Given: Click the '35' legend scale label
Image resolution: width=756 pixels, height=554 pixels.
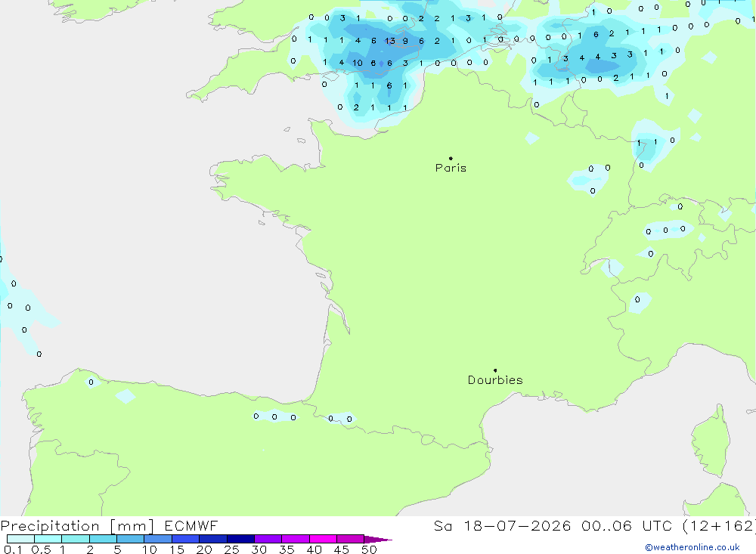Looking at the screenshot, I should 287,549.
